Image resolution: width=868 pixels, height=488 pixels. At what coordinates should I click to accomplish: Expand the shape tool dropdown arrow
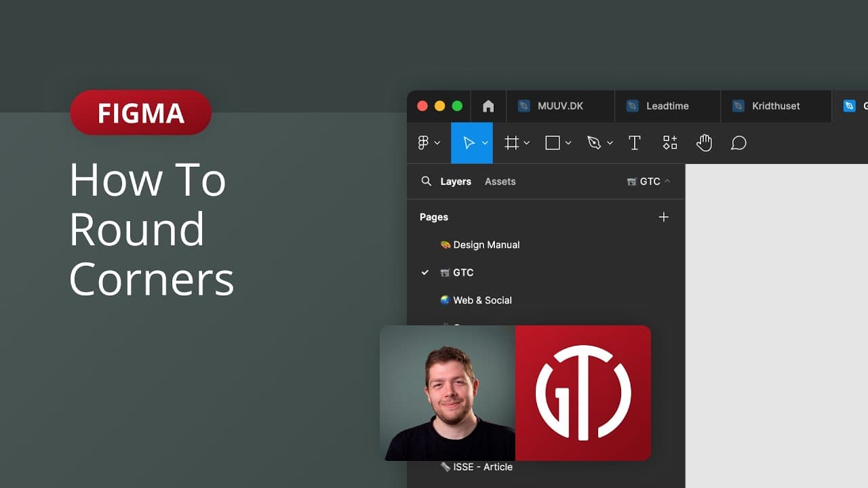[568, 143]
